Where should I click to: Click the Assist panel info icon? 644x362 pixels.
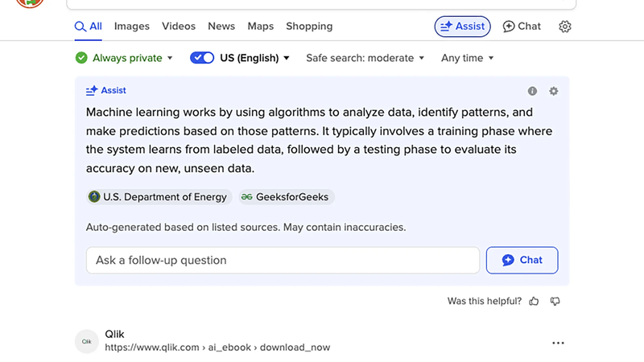pos(532,91)
